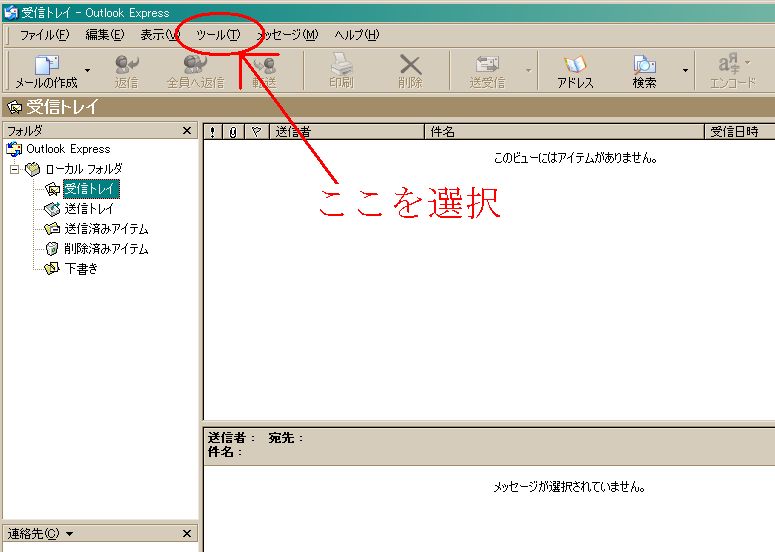Open the ヘルプ(H) menu
Image resolution: width=775 pixels, height=552 pixels.
356,35
